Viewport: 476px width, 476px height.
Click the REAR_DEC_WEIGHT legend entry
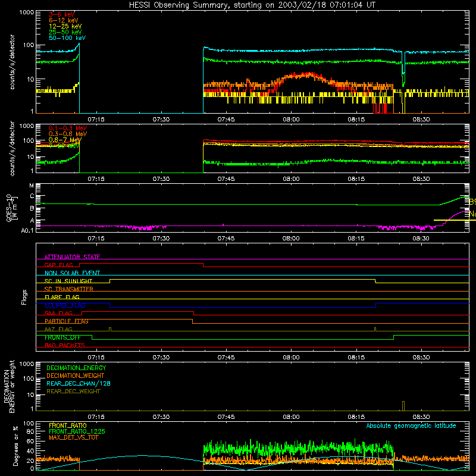(x=73, y=392)
